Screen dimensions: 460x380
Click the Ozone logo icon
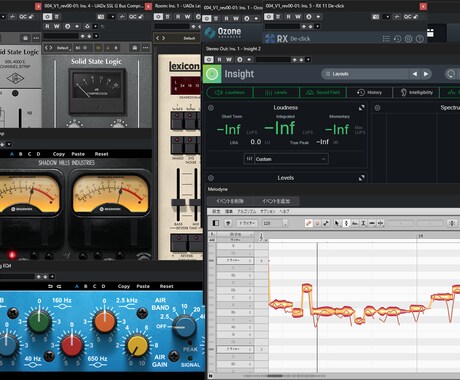pos(210,32)
